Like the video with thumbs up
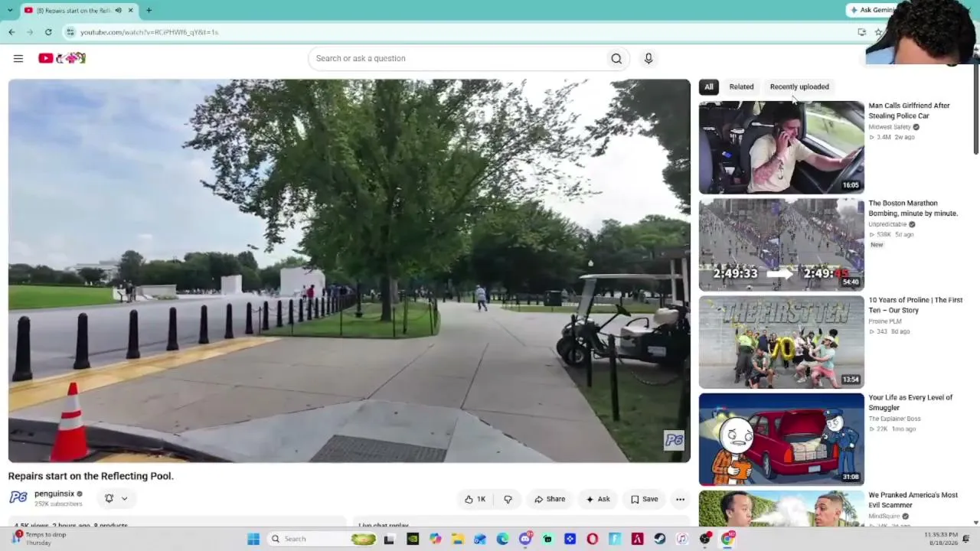 pyautogui.click(x=475, y=499)
